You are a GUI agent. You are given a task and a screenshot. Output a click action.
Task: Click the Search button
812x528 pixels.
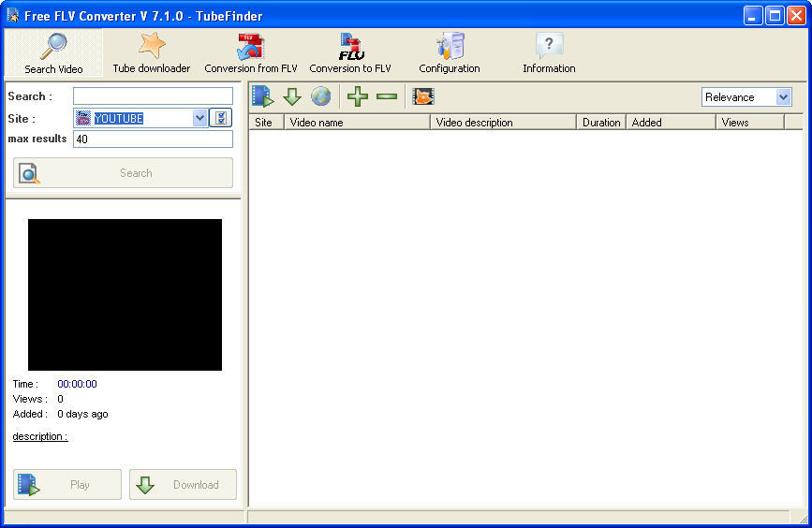(x=124, y=173)
